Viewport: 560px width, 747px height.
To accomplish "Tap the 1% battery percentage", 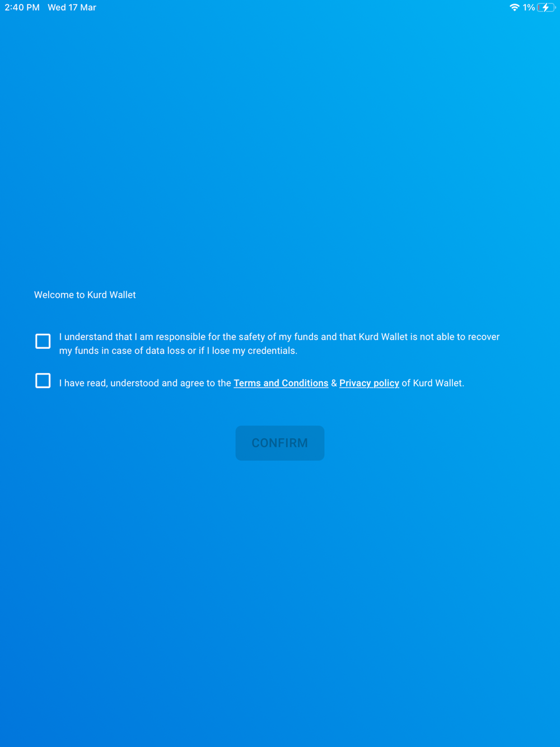I will click(x=529, y=7).
